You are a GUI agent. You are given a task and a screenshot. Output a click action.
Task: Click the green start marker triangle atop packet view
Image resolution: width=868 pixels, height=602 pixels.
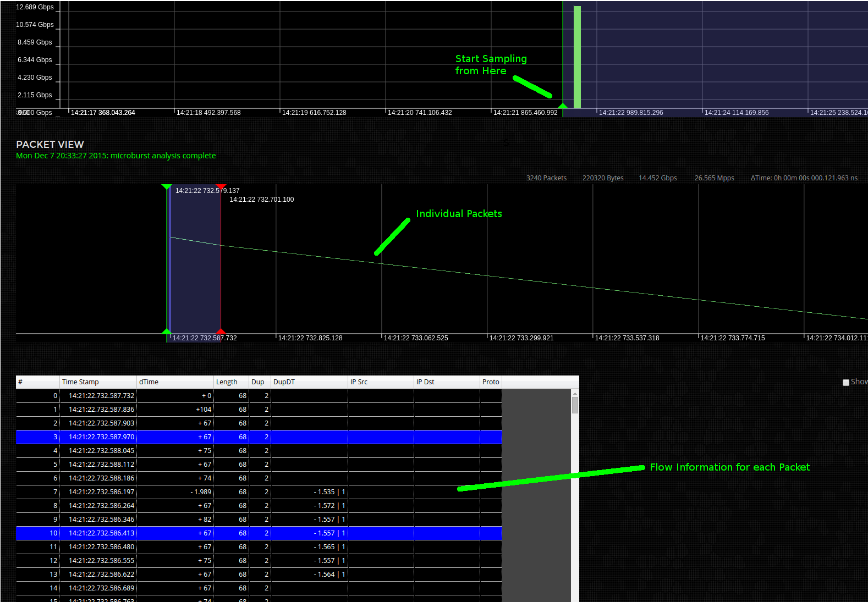(x=167, y=187)
